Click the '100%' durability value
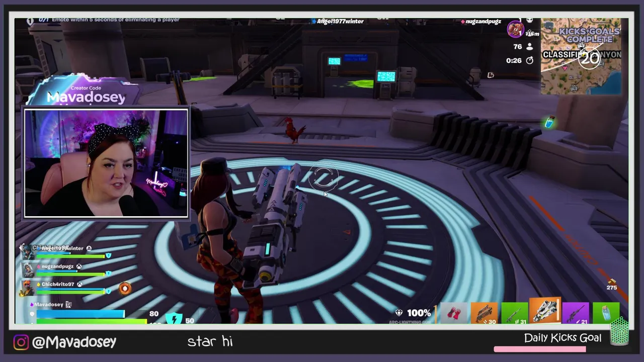The image size is (644, 362). tap(419, 313)
